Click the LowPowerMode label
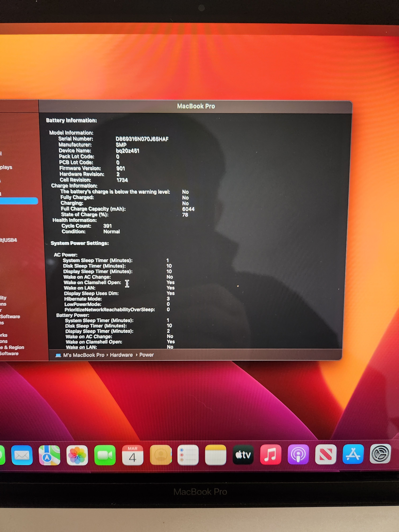Image resolution: width=399 pixels, height=532 pixels. click(x=83, y=304)
